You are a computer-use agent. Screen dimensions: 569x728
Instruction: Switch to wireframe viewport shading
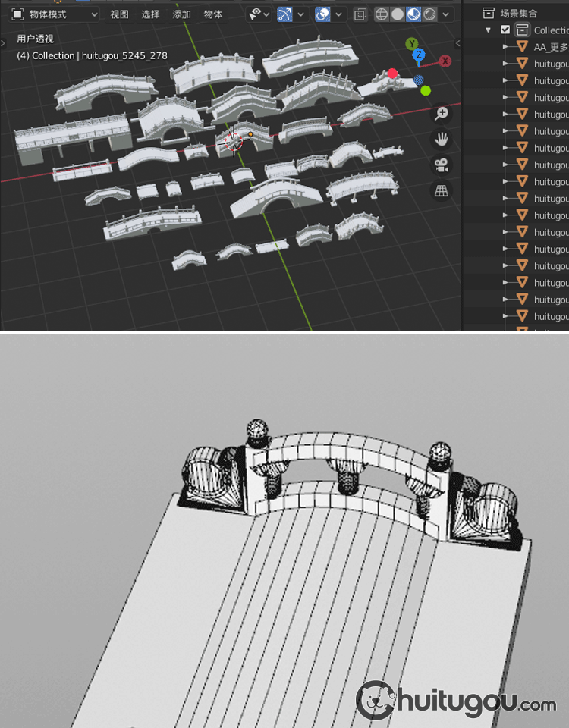click(x=382, y=14)
